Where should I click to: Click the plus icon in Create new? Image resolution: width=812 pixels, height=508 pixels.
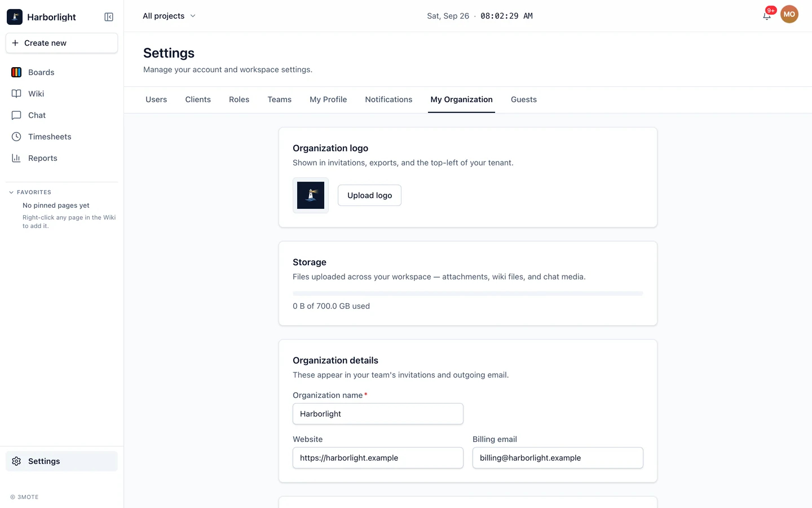15,43
